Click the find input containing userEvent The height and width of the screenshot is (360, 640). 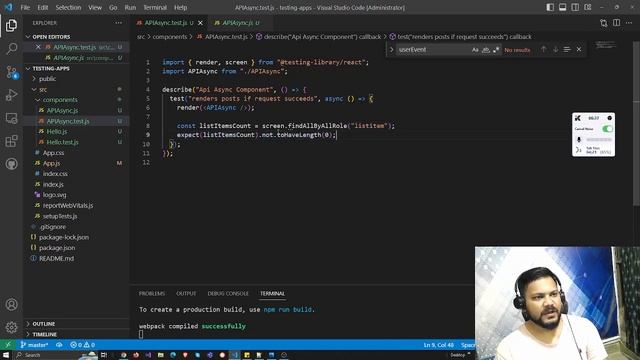coord(433,49)
